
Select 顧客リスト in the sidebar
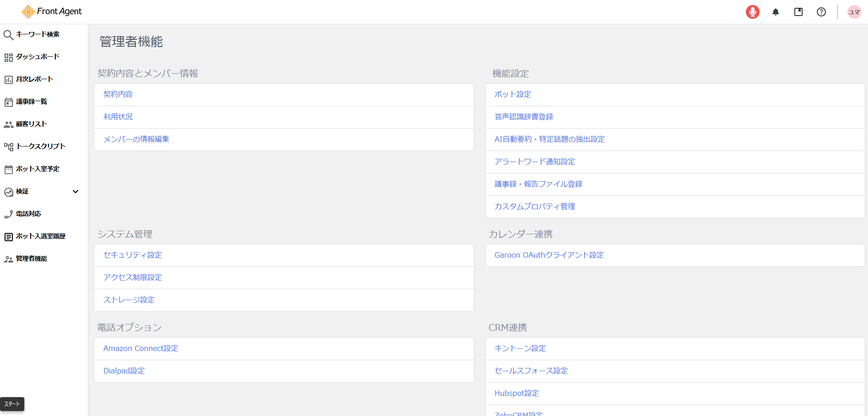pos(31,124)
